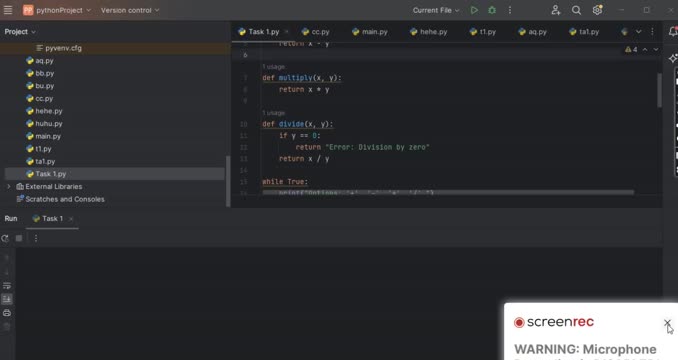Rerun Task 1 in Run panel
678x360 pixels.
pos(5,238)
